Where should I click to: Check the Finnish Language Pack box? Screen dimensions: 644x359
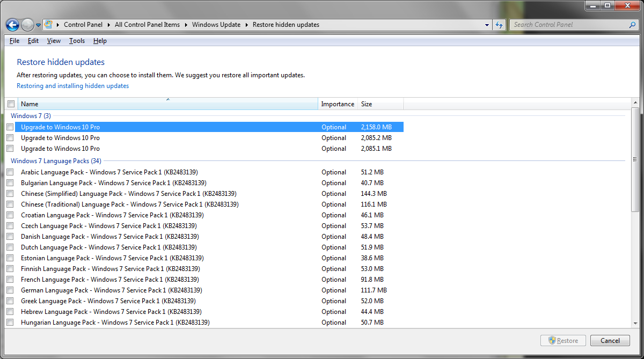(10, 269)
